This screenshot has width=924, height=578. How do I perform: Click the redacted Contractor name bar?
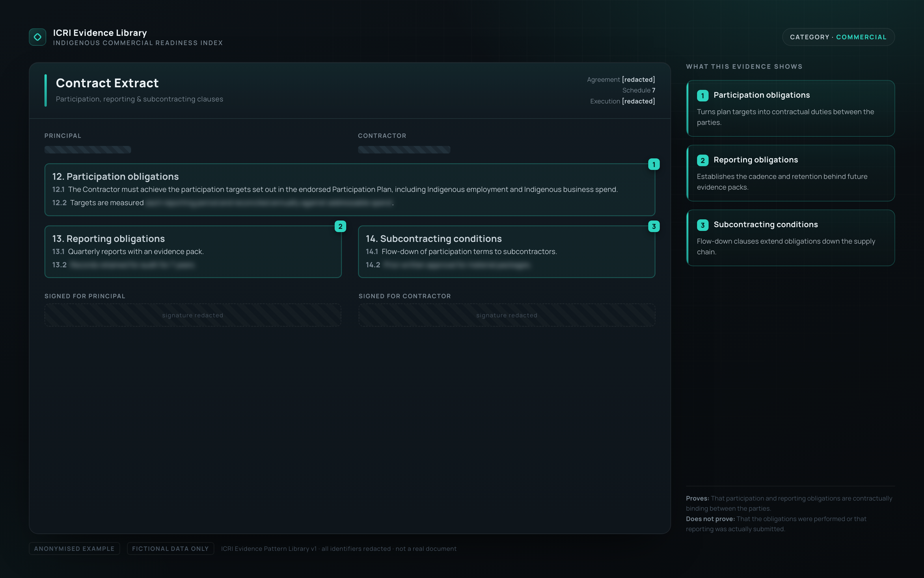(x=404, y=149)
